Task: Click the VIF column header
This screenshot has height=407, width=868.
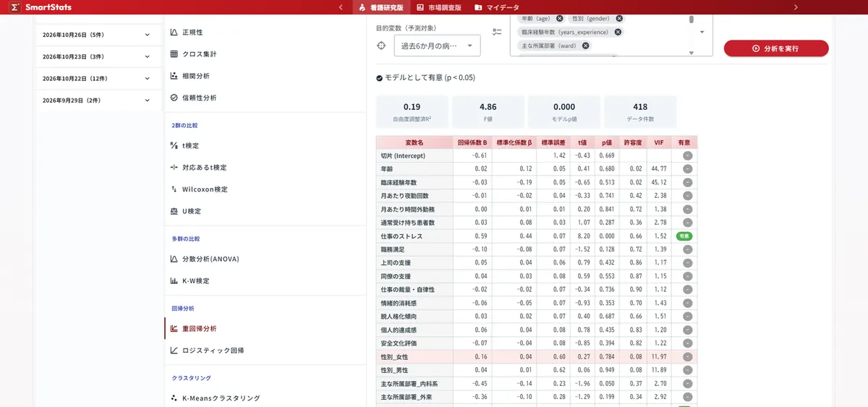Action: [x=658, y=142]
